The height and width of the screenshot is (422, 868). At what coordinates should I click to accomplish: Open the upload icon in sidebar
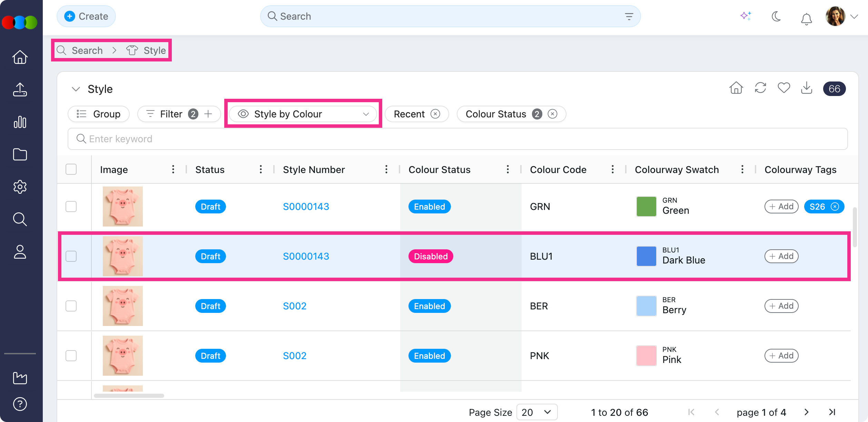[20, 89]
